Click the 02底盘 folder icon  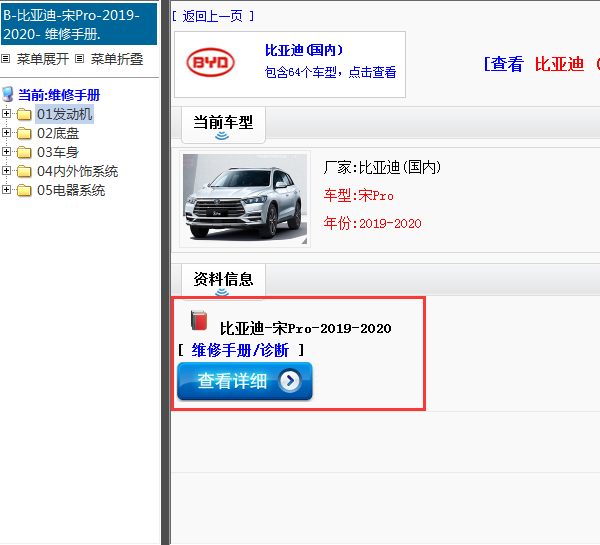[x=24, y=133]
